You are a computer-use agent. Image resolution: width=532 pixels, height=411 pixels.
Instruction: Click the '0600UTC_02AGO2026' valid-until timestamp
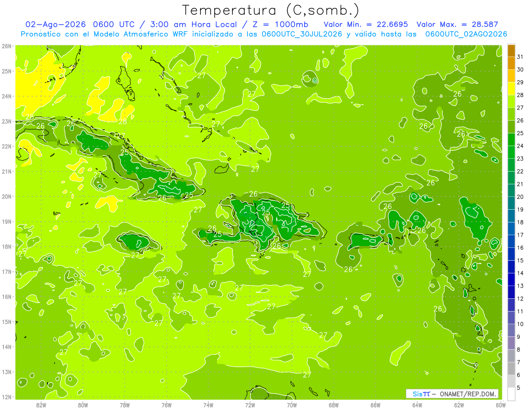coord(466,34)
